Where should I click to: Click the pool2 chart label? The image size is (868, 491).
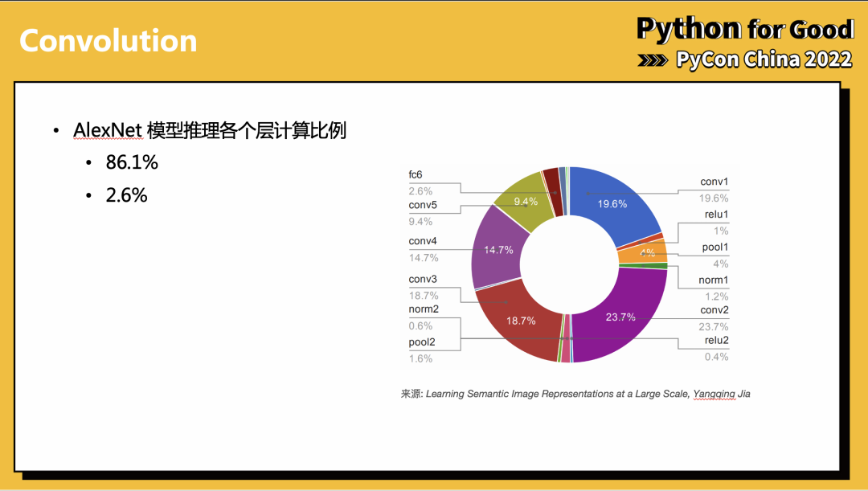click(x=422, y=342)
